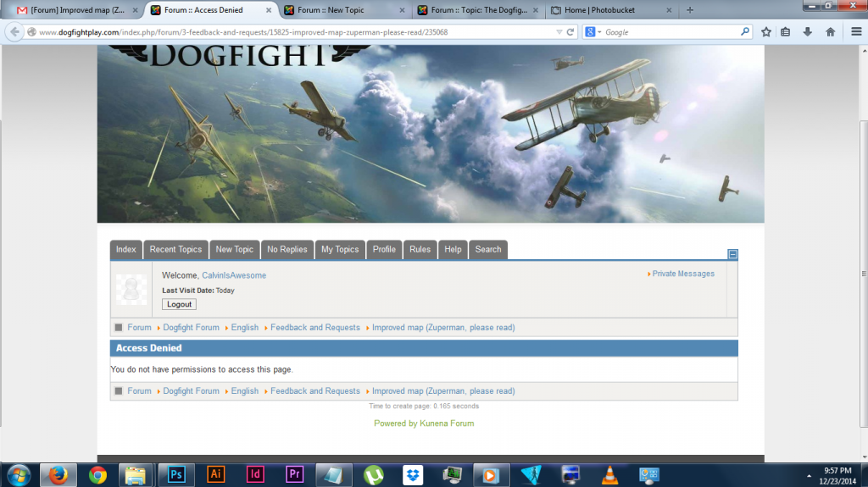Open the Firefox downloads arrow icon

808,31
